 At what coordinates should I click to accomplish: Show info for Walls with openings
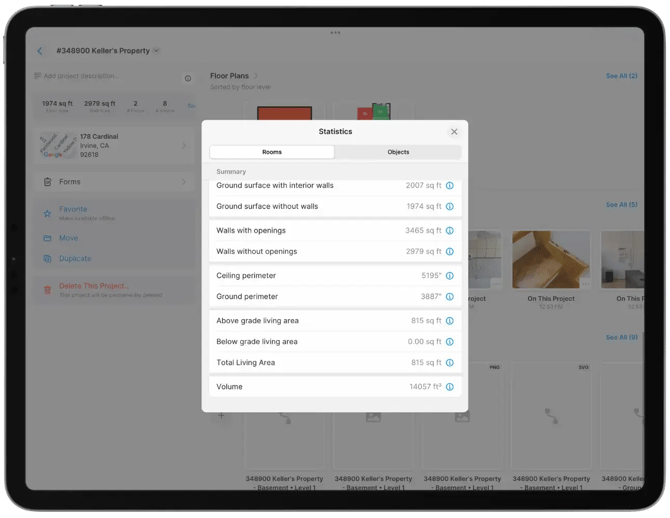click(x=449, y=231)
